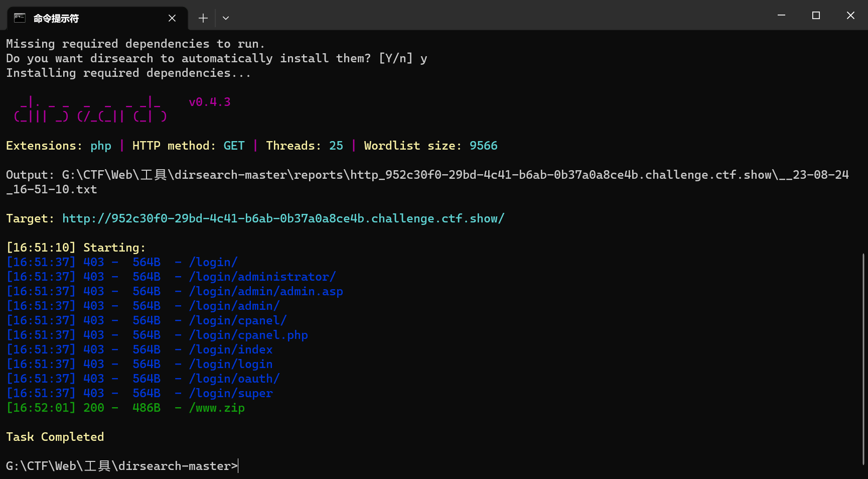Click the /login/super path
This screenshot has height=479, width=868.
pos(231,393)
